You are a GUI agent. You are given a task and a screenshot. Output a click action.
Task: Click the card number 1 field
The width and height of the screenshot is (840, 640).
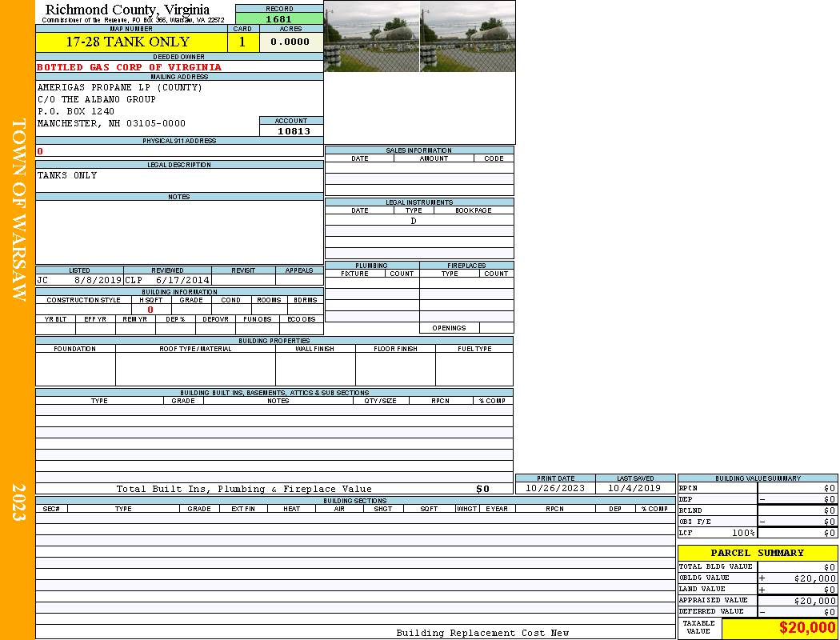(243, 42)
